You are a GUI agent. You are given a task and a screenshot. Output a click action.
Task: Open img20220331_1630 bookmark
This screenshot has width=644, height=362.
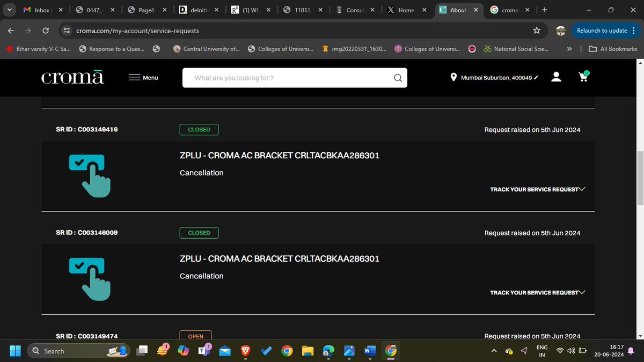[354, 49]
